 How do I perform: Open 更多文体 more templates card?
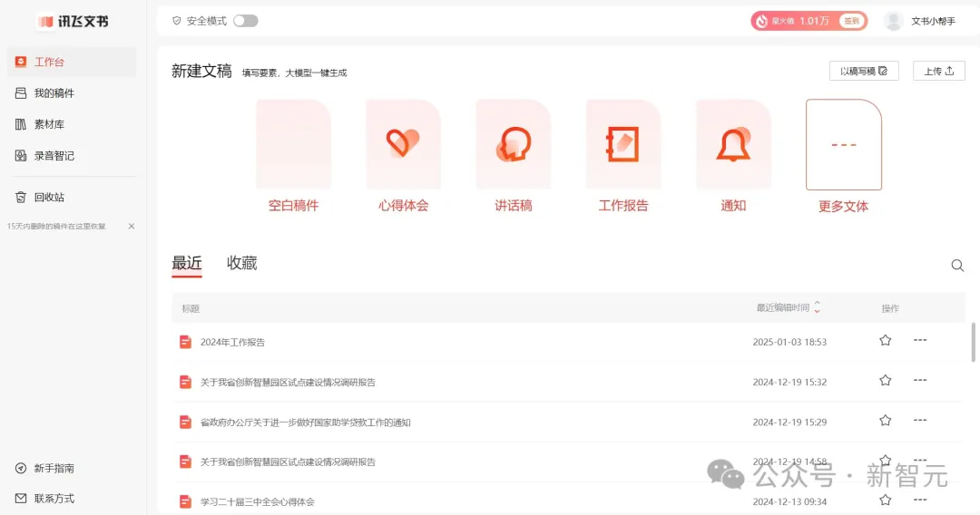[x=844, y=145]
